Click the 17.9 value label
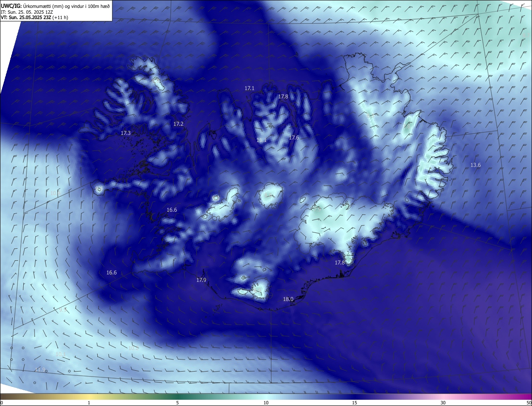This screenshot has height=406, width=532. pyautogui.click(x=201, y=280)
